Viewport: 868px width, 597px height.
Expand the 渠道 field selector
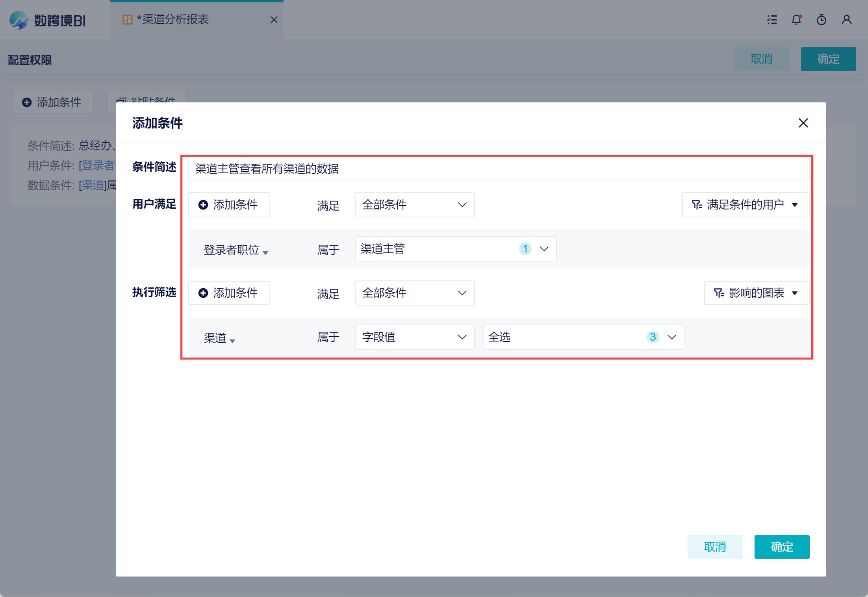tap(219, 338)
